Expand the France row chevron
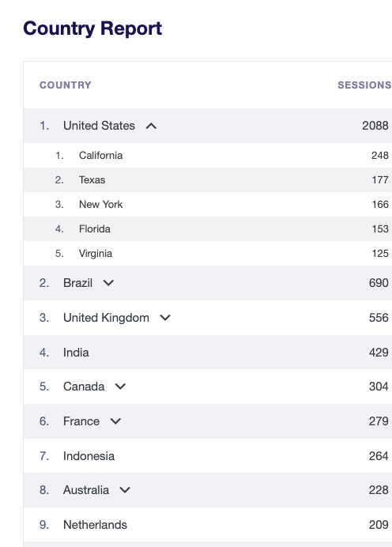The image size is (392, 547). (115, 421)
